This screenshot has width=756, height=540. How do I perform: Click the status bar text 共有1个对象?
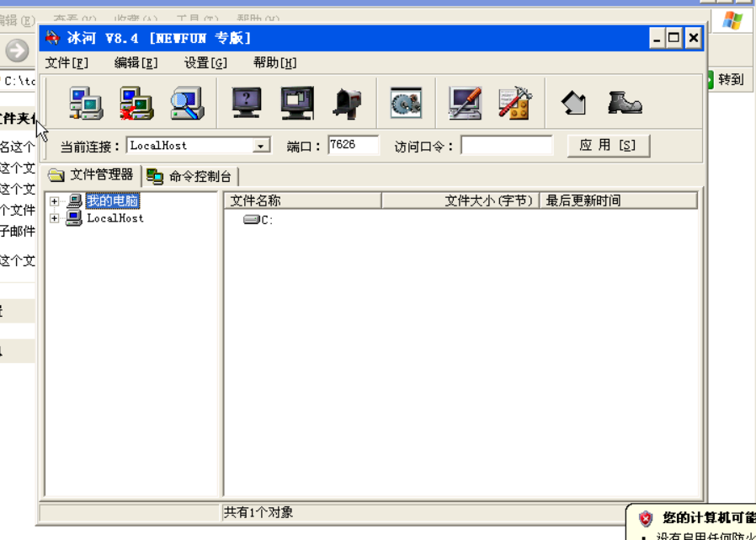[x=258, y=512]
